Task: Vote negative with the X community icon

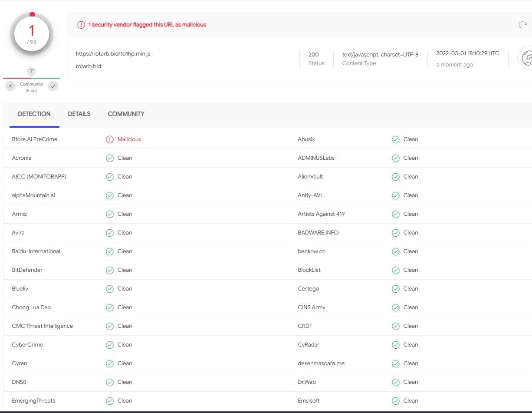Action: [10, 86]
